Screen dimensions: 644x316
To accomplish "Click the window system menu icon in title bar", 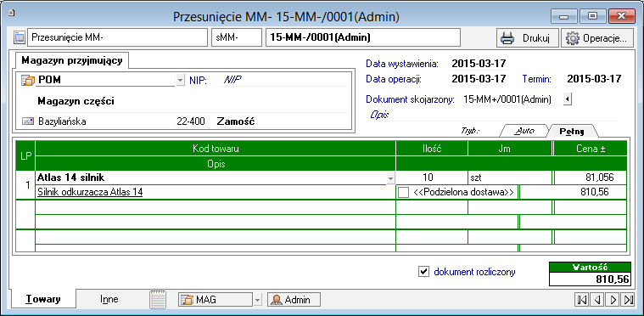I will click(x=12, y=13).
